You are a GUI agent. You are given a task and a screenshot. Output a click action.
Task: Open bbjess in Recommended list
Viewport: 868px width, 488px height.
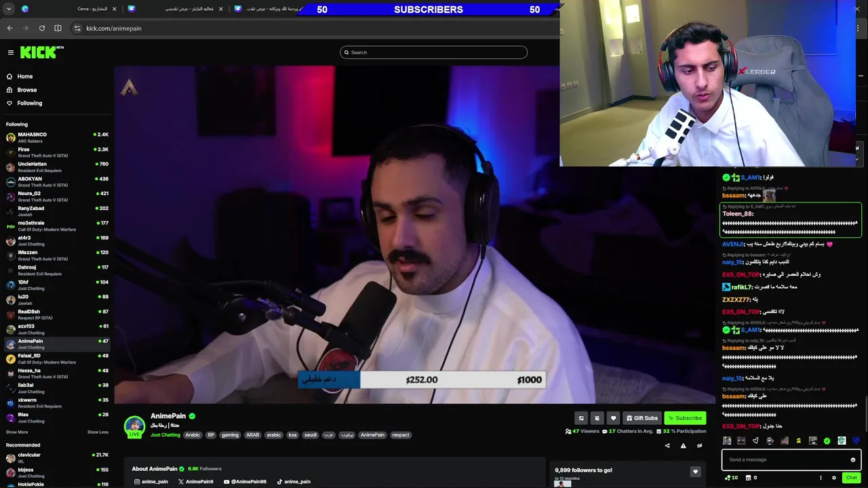tap(56, 472)
